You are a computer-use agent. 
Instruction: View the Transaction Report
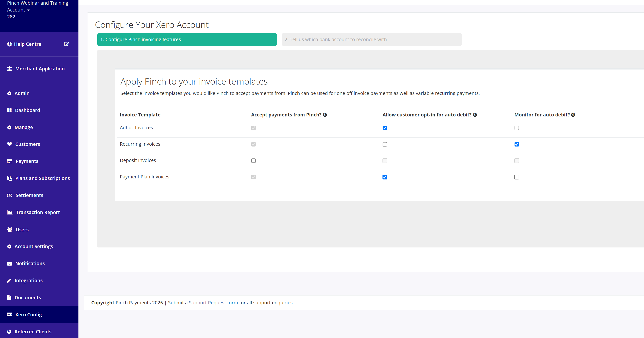point(39,212)
